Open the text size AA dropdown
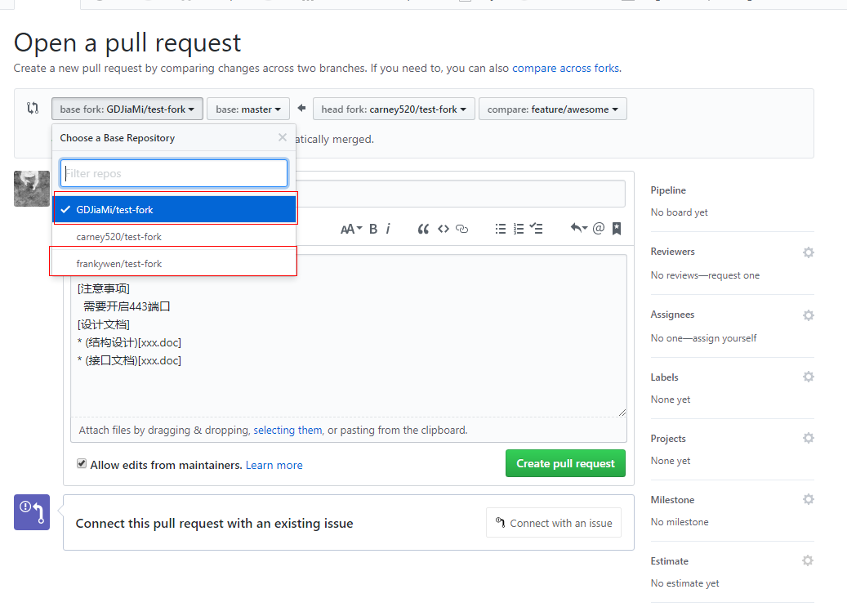Viewport: 847px width, 616px height. click(x=350, y=229)
